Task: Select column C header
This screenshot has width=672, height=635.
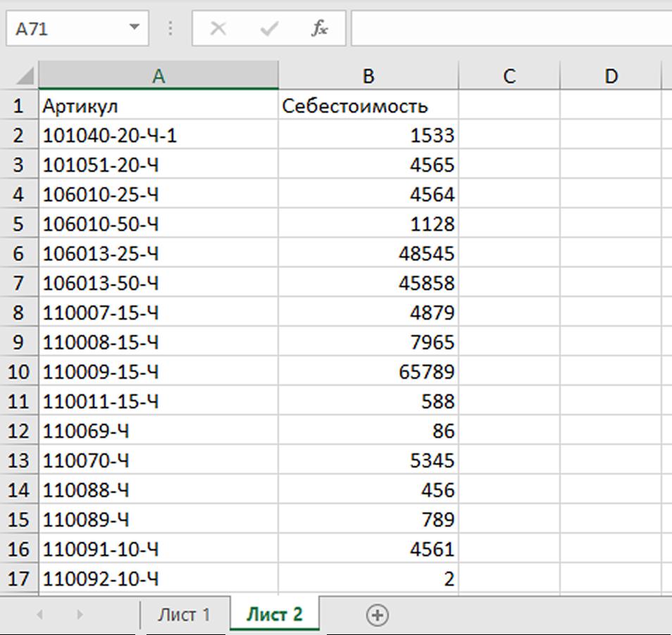Action: click(509, 76)
